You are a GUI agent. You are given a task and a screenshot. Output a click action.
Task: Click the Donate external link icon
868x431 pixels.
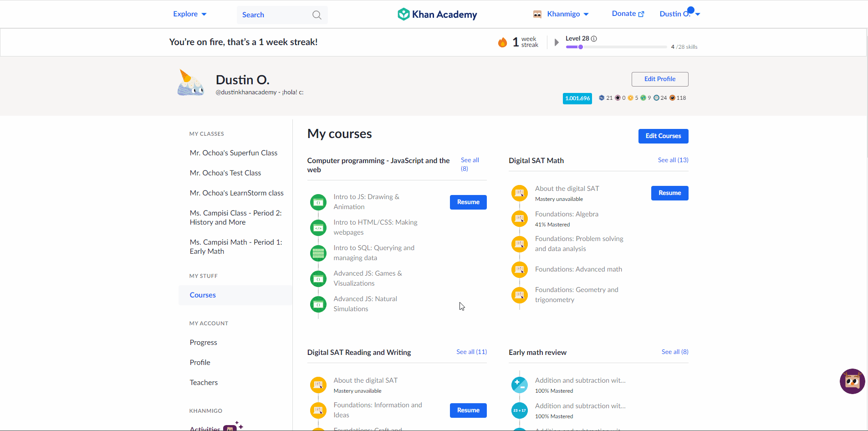coord(641,14)
